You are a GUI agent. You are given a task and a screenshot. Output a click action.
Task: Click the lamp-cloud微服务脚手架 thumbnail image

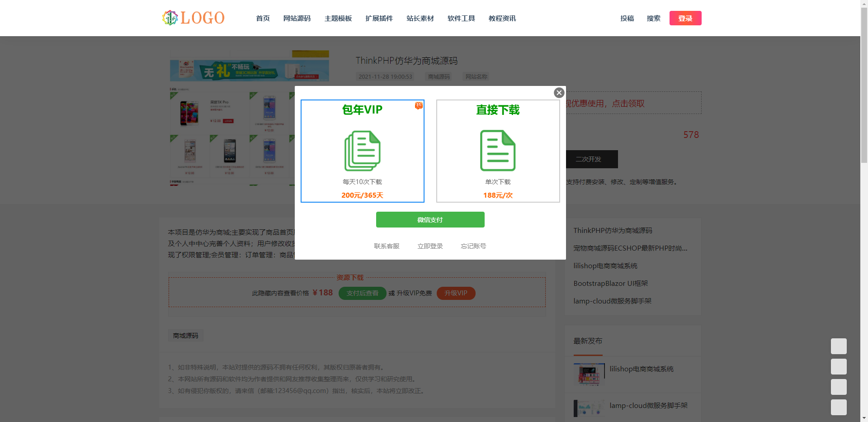[x=589, y=408]
